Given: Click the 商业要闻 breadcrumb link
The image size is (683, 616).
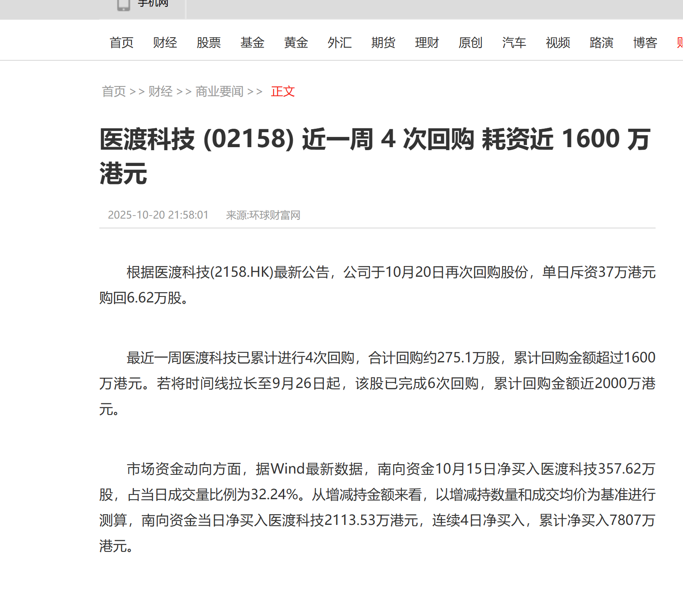Looking at the screenshot, I should click(220, 92).
